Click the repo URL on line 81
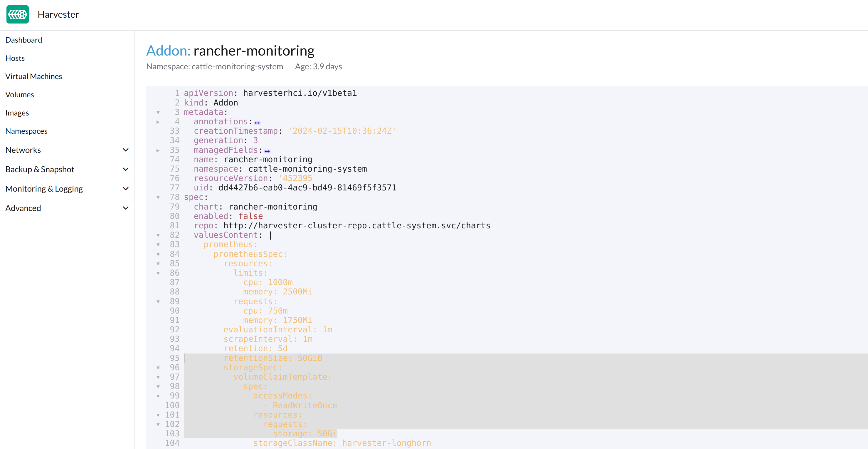The width and height of the screenshot is (868, 449). (357, 225)
